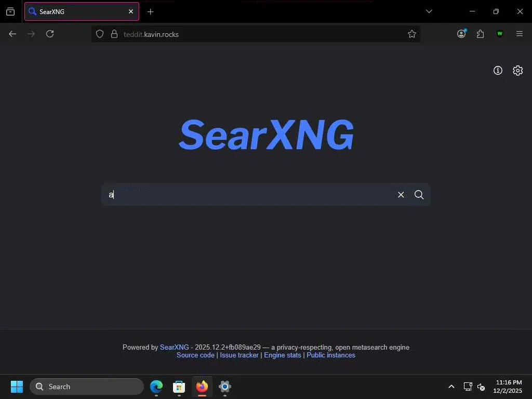This screenshot has height=399, width=532.
Task: Click the Firefox taskbar icon
Action: point(202,387)
